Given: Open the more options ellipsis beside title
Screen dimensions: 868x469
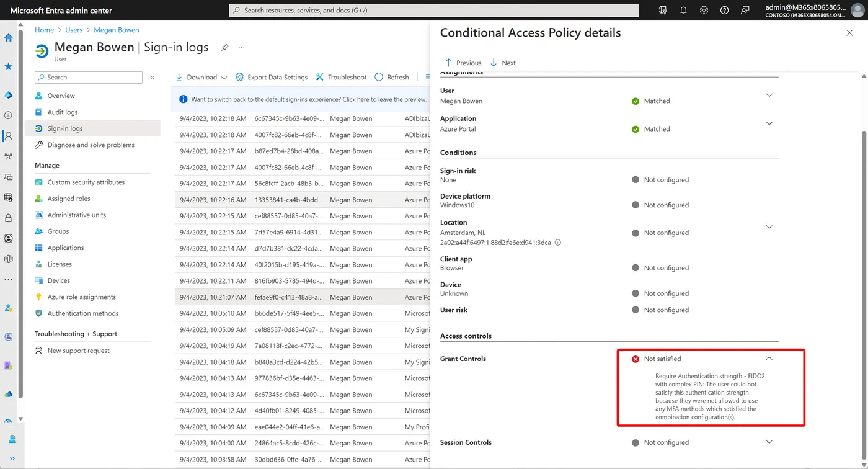Looking at the screenshot, I should [x=242, y=47].
